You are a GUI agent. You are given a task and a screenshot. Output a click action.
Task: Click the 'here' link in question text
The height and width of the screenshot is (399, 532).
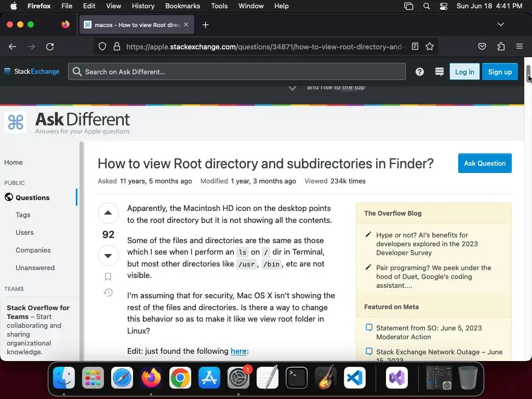[x=238, y=351]
